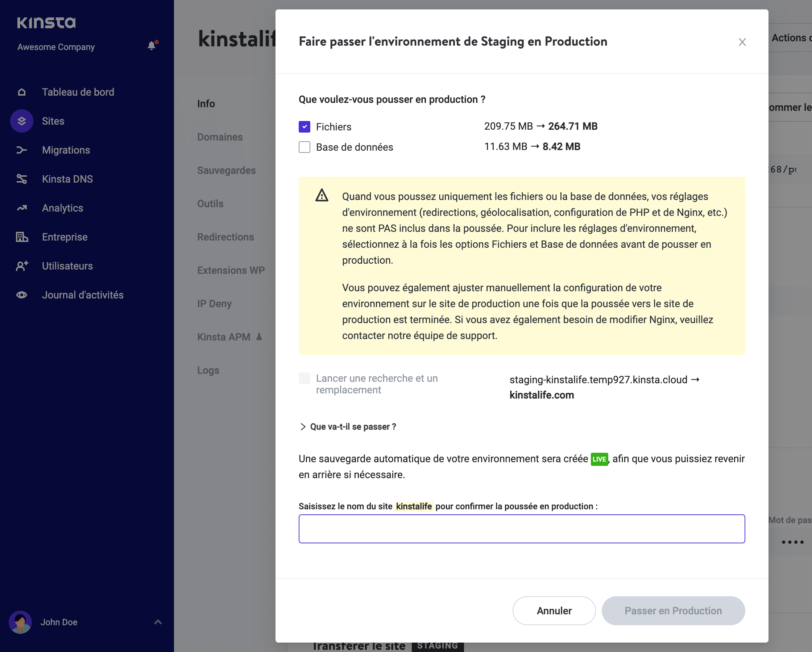Click the Utilisateurs add-user icon
The height and width of the screenshot is (652, 812).
click(x=22, y=266)
